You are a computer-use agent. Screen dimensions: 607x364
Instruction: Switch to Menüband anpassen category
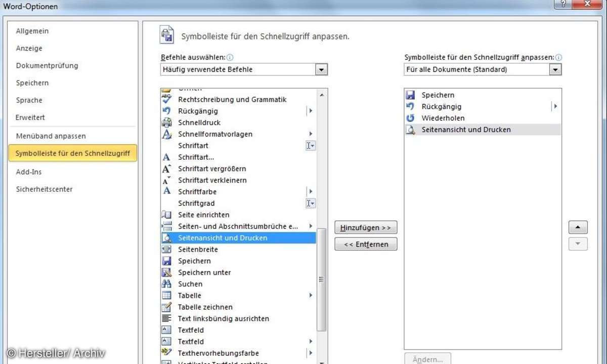tap(51, 136)
